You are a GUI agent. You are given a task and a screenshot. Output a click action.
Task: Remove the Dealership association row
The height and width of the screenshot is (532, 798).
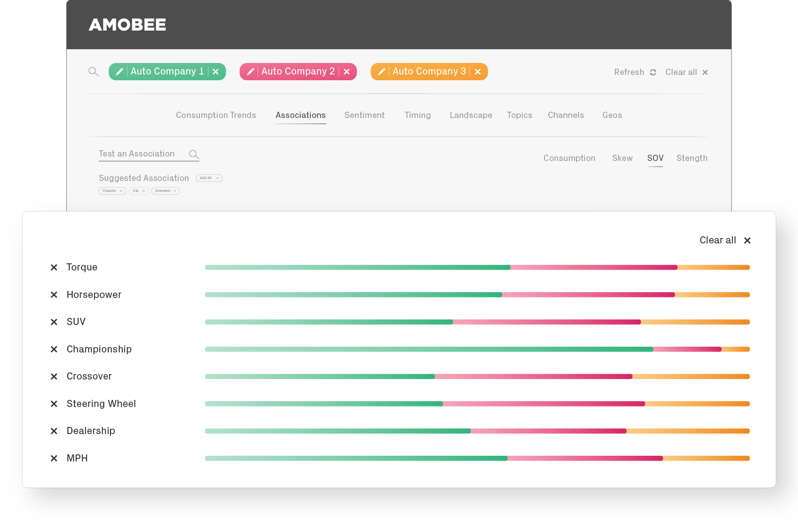click(54, 431)
